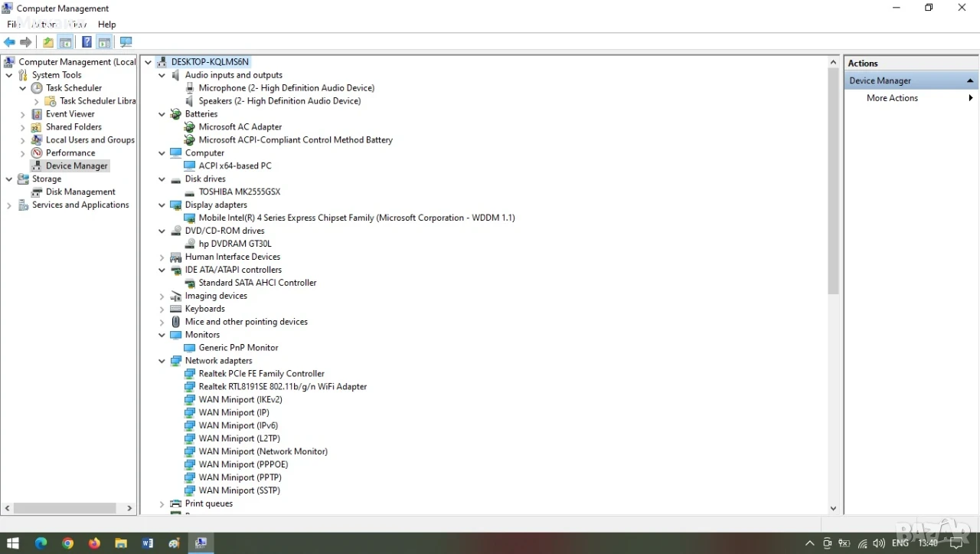Select the Speakers device icon
The width and height of the screenshot is (980, 554).
(x=190, y=101)
